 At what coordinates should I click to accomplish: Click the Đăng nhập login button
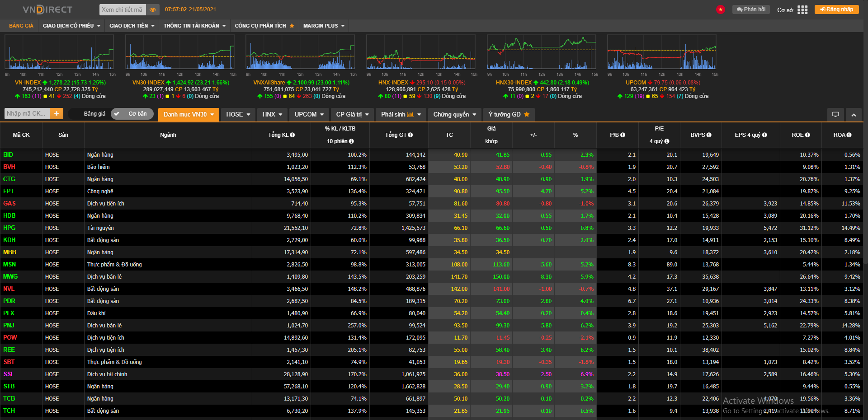[836, 9]
